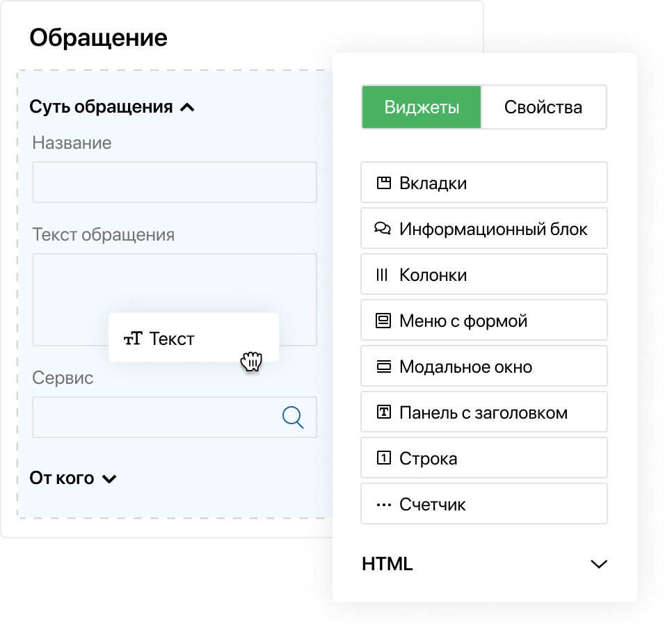Choose the Панель с заголовком widget label
The height and width of the screenshot is (637, 672).
483,413
